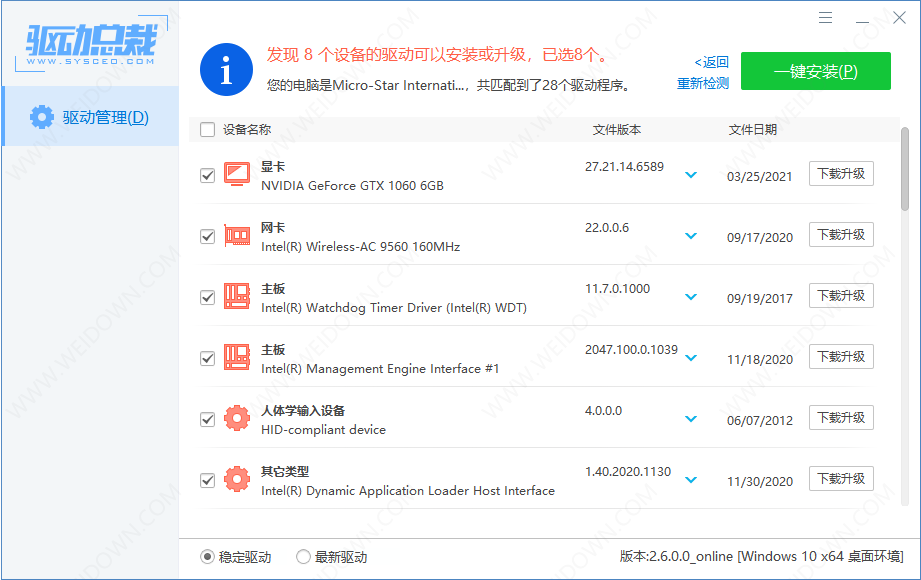Uncheck the NVIDIA GeForce GTX 1060 checkbox
The height and width of the screenshot is (580, 921).
click(208, 175)
